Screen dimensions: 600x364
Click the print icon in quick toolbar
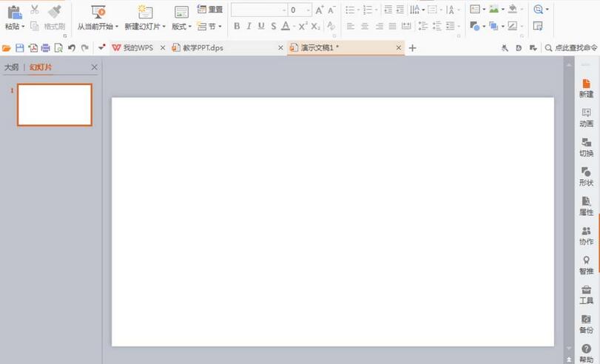pos(46,48)
